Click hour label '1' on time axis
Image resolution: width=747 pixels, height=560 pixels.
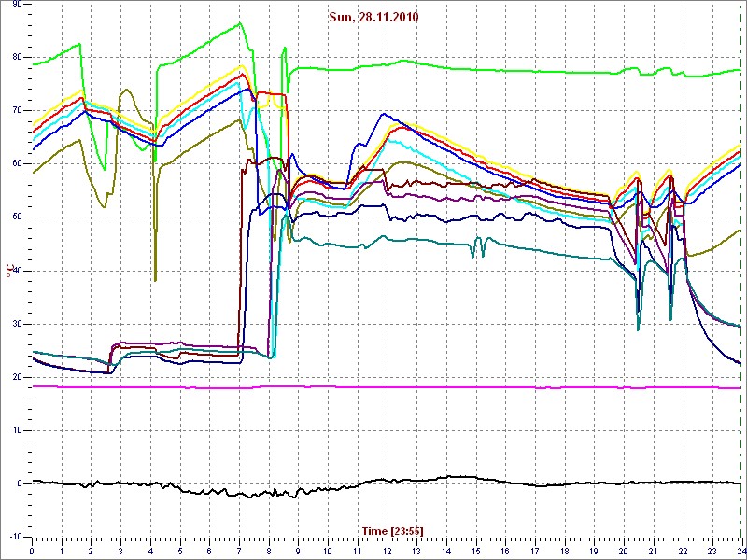pos(62,553)
